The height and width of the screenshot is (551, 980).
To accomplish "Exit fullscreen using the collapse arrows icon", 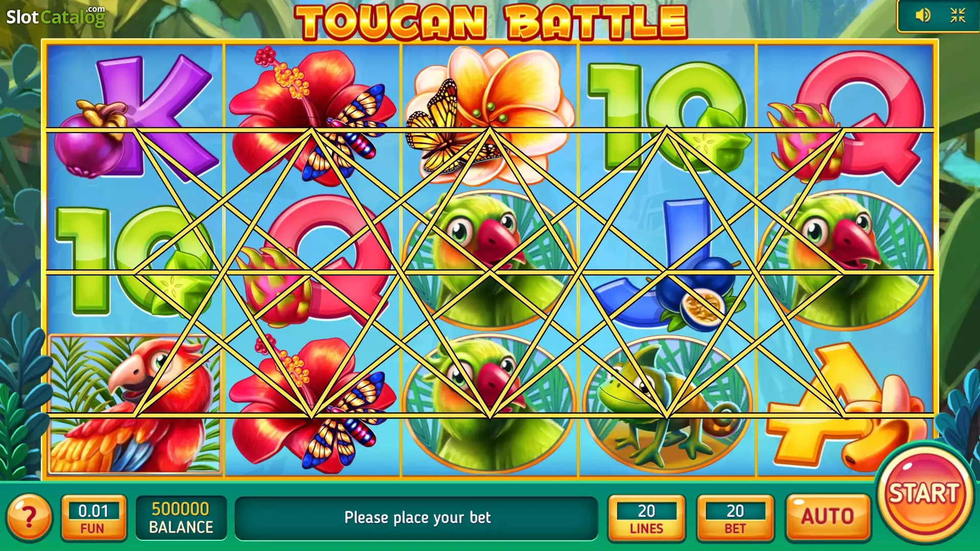I will [x=958, y=15].
